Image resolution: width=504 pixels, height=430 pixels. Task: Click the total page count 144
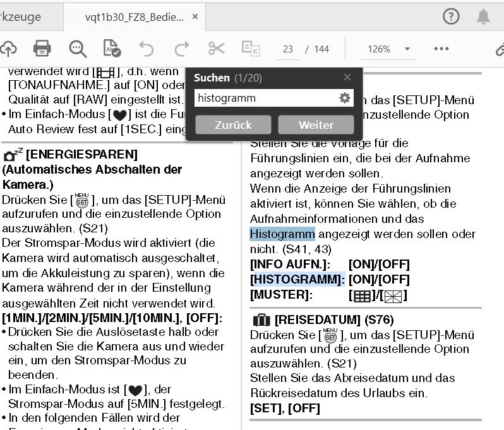click(321, 49)
